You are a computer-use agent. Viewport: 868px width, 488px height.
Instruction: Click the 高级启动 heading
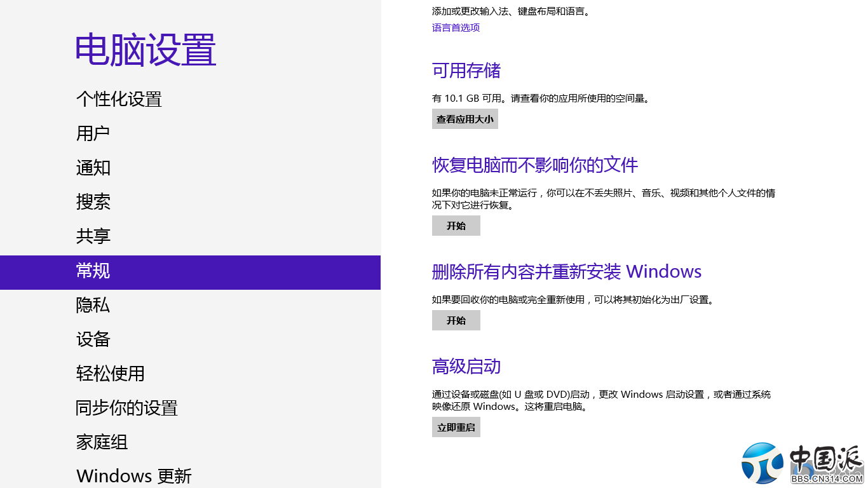click(466, 367)
